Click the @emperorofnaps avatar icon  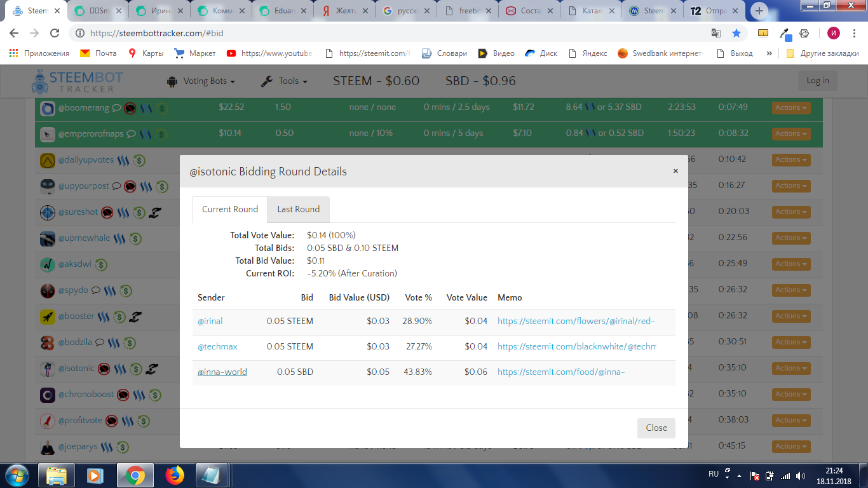48,135
